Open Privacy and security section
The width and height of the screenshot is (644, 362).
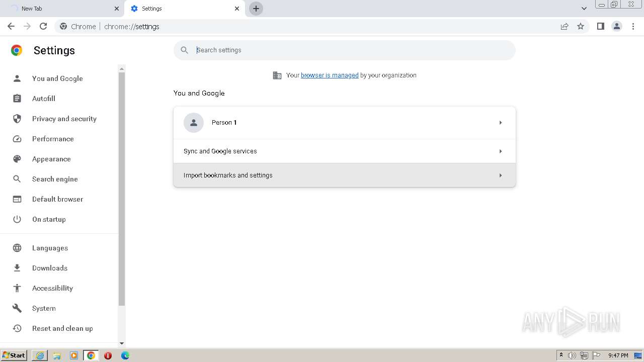click(64, 119)
